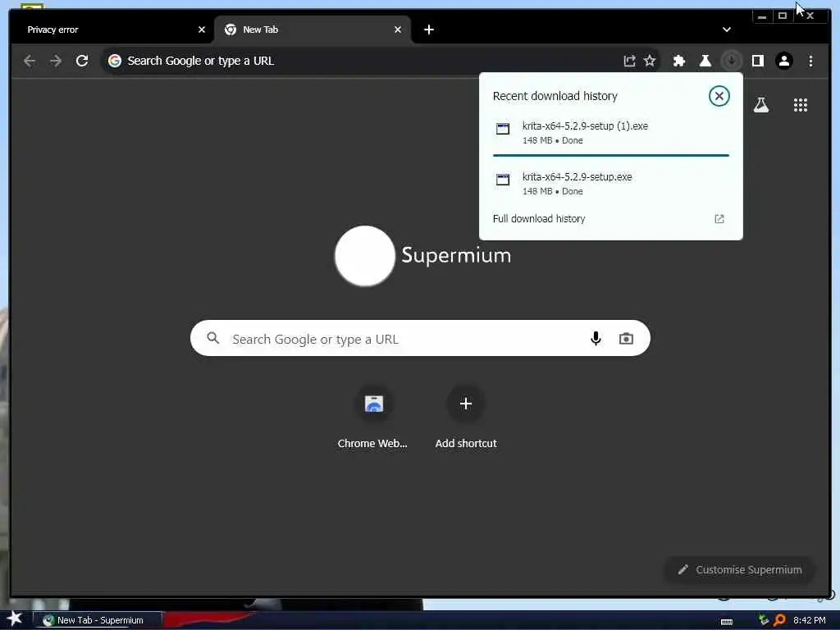Maximize the Supermium window
The width and height of the screenshot is (840, 630).
tap(782, 16)
